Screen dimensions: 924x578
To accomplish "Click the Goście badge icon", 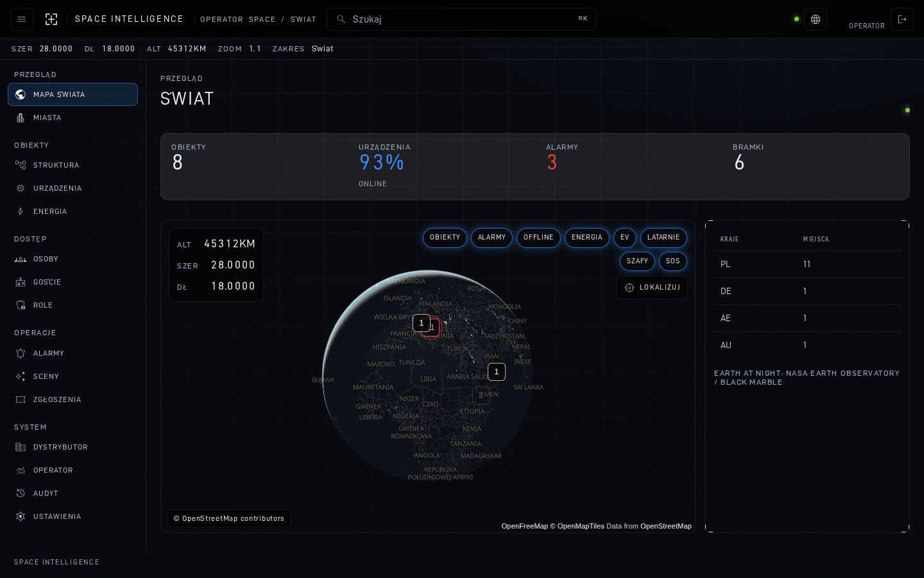I will [21, 282].
